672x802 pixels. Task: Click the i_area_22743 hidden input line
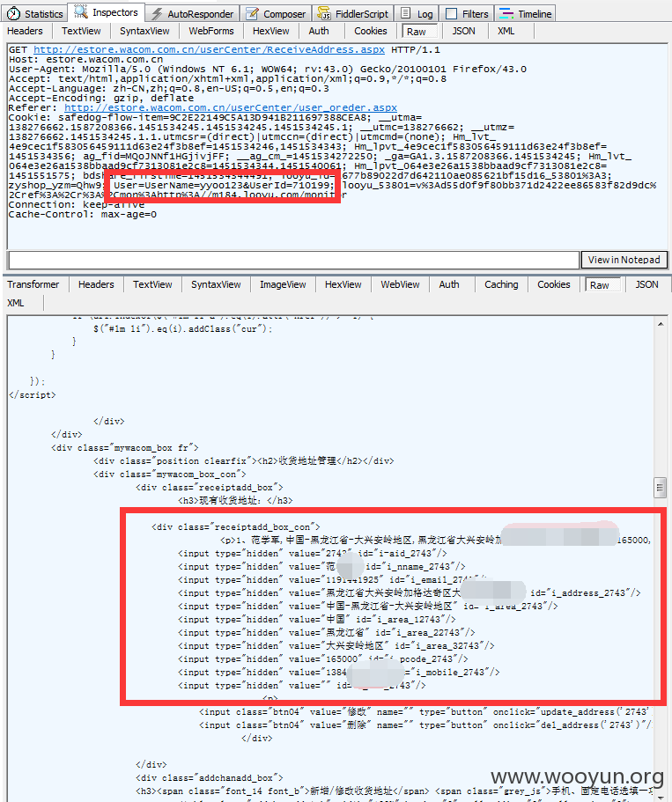(327, 633)
